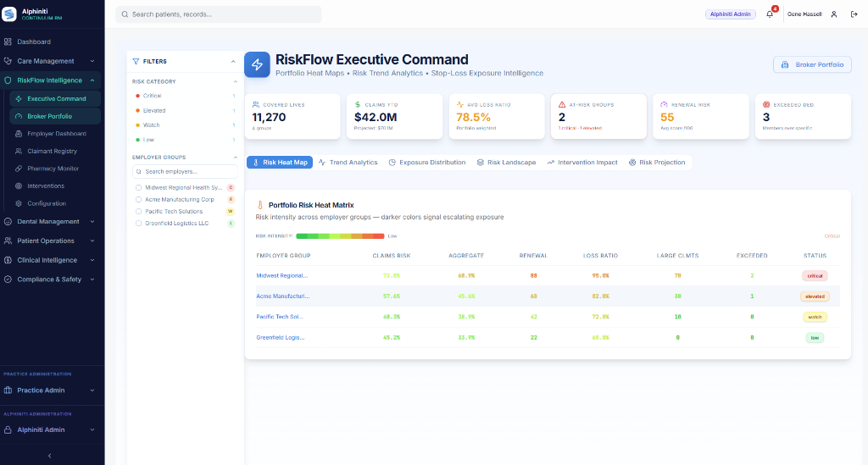The image size is (868, 465).
Task: Click the Alphiniti logo icon
Action: pos(8,14)
